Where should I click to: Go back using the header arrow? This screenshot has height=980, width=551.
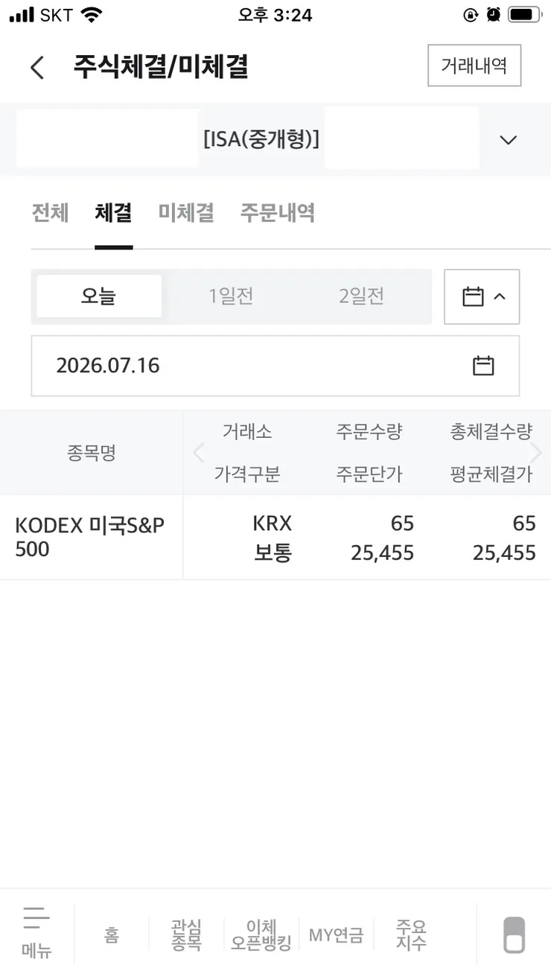point(37,67)
